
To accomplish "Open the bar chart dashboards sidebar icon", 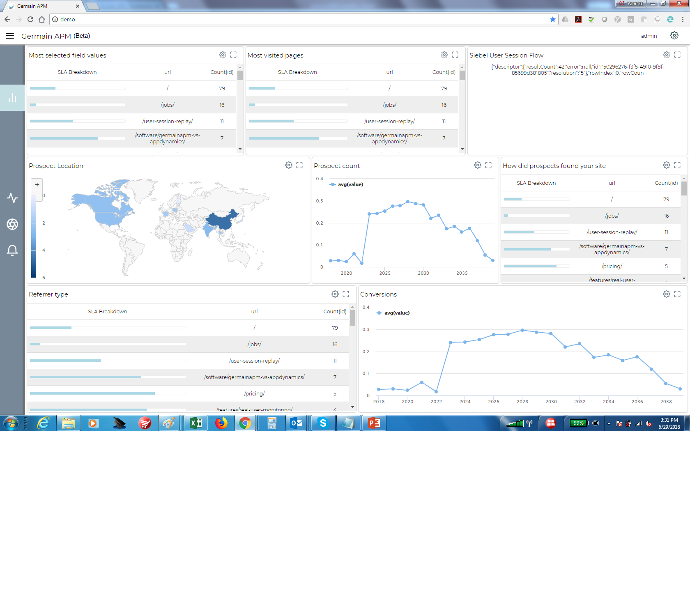I will point(12,98).
